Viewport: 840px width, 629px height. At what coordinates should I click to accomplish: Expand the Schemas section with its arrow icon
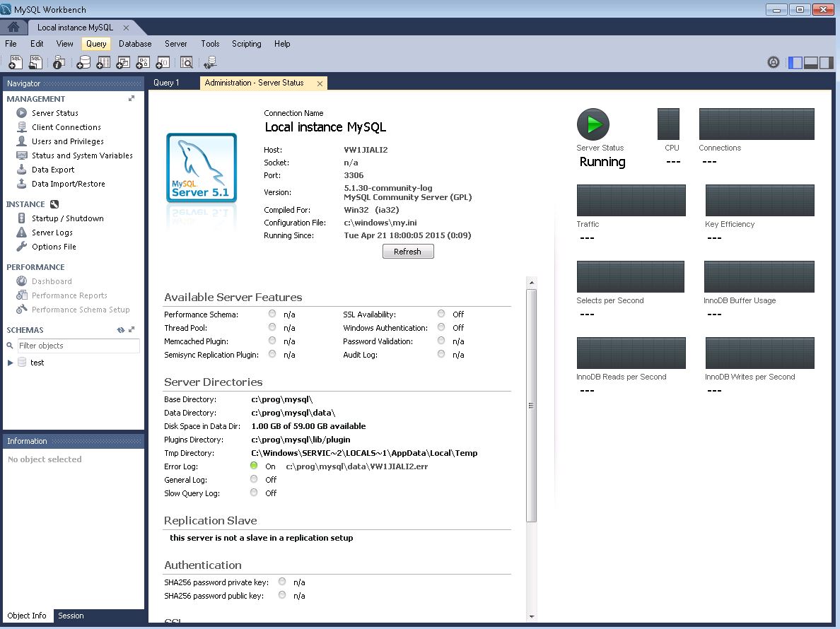pyautogui.click(x=132, y=330)
